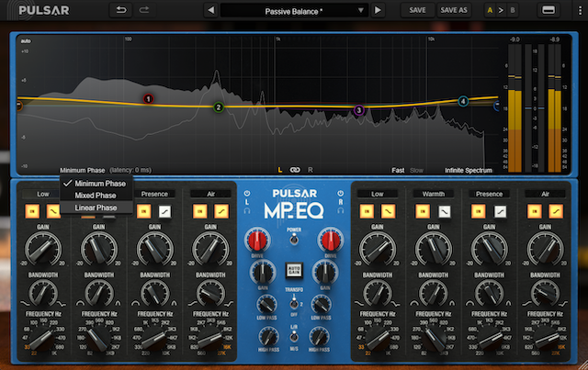This screenshot has width=588, height=370.
Task: Choose Mixed Phase from the menu
Action: (96, 196)
